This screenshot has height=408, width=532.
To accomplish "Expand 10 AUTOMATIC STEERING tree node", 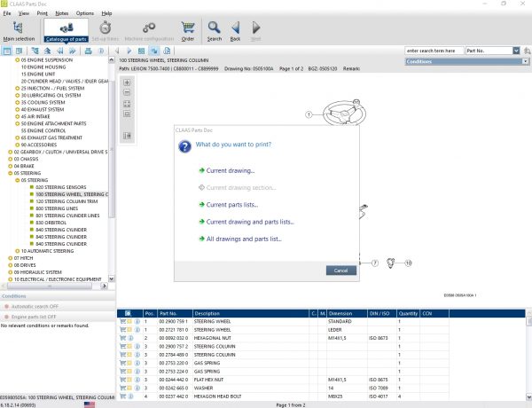I will (x=17, y=251).
